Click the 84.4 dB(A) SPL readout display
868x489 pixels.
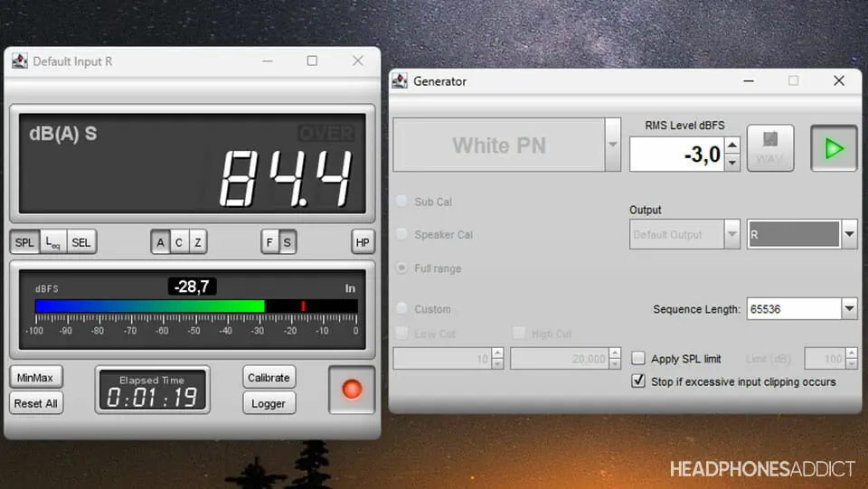[192, 164]
